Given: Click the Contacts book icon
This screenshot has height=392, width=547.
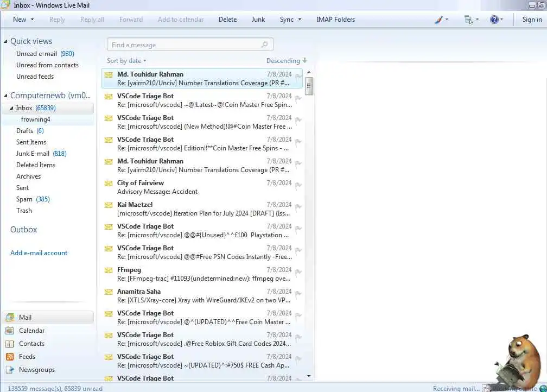Looking at the screenshot, I should coord(10,344).
